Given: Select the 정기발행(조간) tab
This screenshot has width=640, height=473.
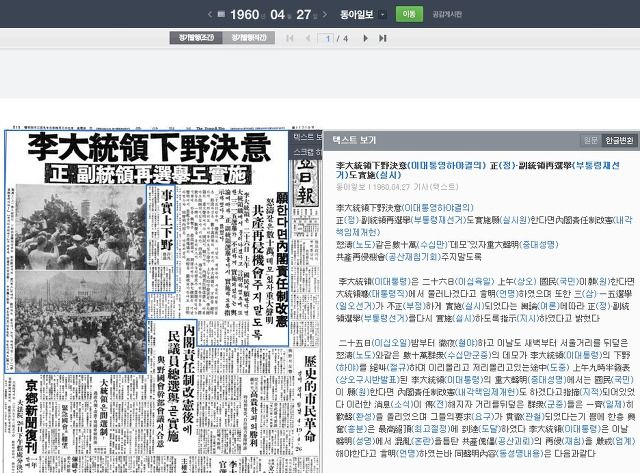Looking at the screenshot, I should [196, 38].
